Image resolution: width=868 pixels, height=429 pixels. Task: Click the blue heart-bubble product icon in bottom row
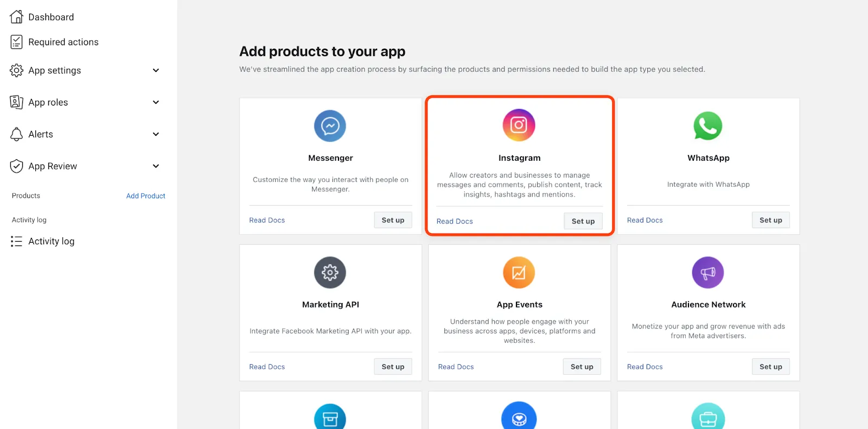pyautogui.click(x=519, y=417)
